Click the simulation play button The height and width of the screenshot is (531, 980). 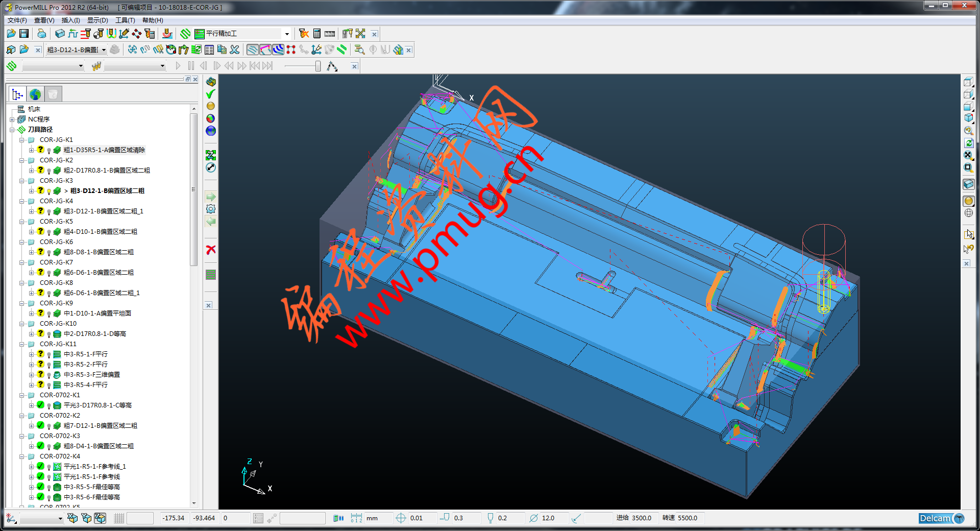pos(178,66)
